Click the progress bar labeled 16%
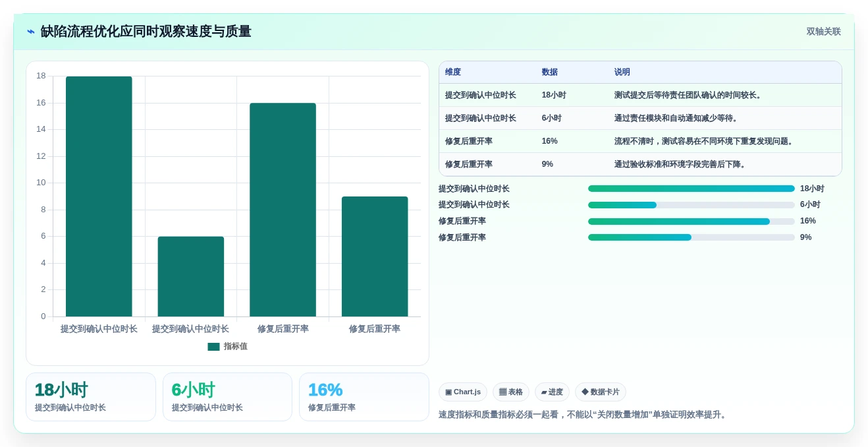The width and height of the screenshot is (868, 447). coord(692,222)
